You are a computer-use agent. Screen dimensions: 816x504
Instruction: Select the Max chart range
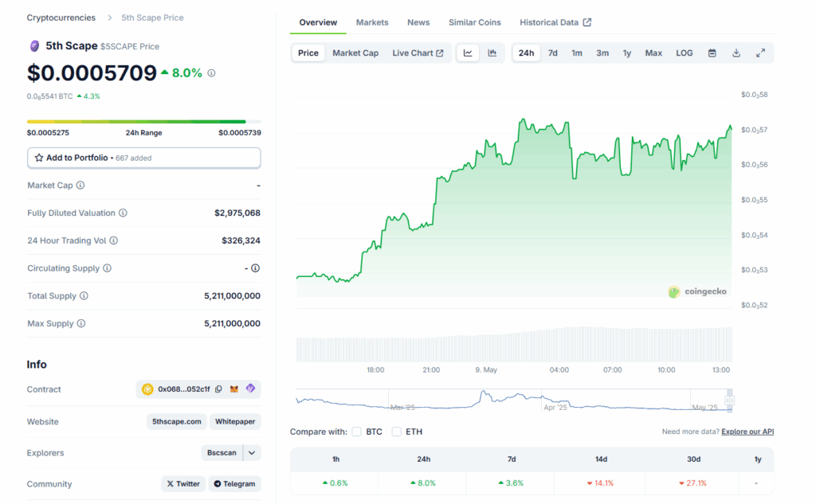point(653,53)
